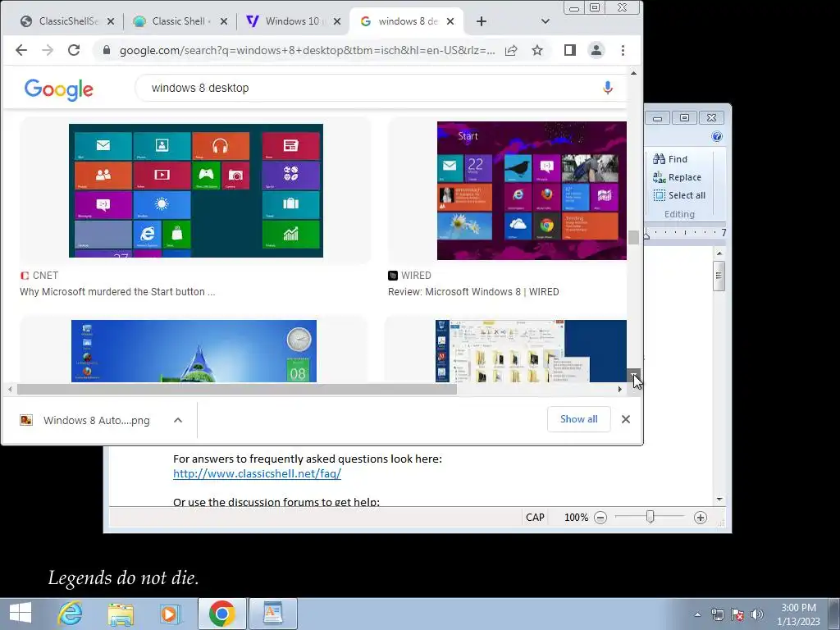Click the horizontal scroll right arrow in Chrome
Image resolution: width=840 pixels, height=630 pixels.
pyautogui.click(x=620, y=390)
